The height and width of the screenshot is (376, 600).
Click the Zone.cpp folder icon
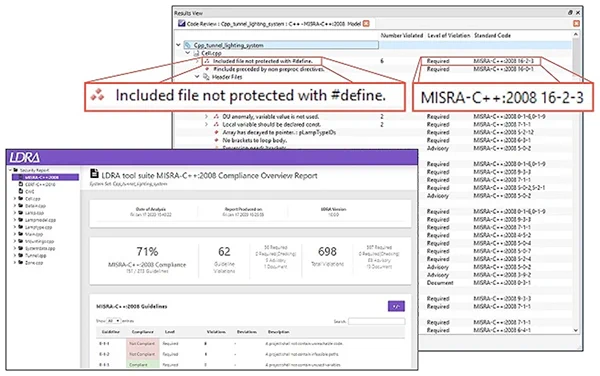tap(21, 262)
